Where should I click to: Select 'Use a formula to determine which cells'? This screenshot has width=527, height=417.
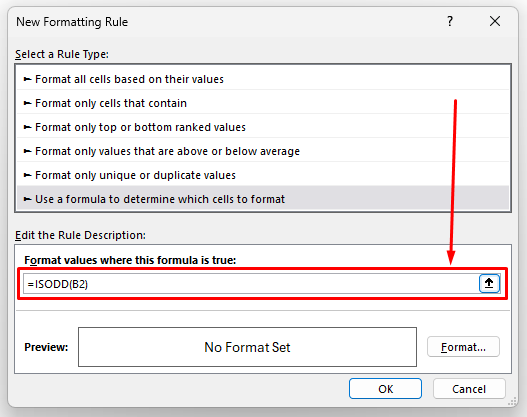coord(263,199)
